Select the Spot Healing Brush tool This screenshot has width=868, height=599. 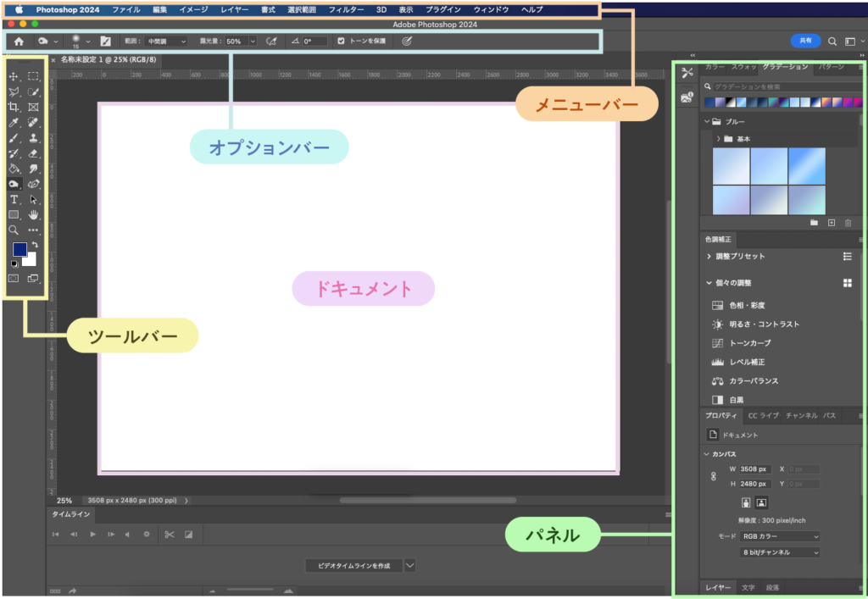click(x=33, y=122)
